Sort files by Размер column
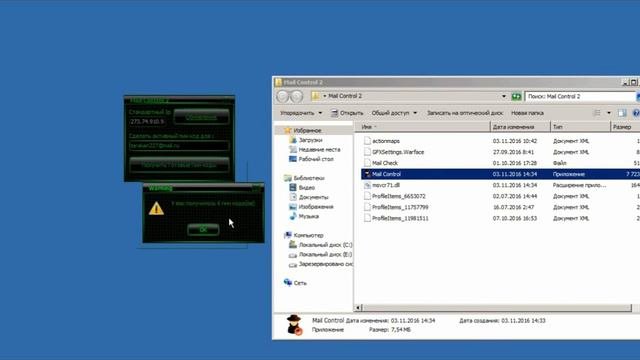 point(625,127)
